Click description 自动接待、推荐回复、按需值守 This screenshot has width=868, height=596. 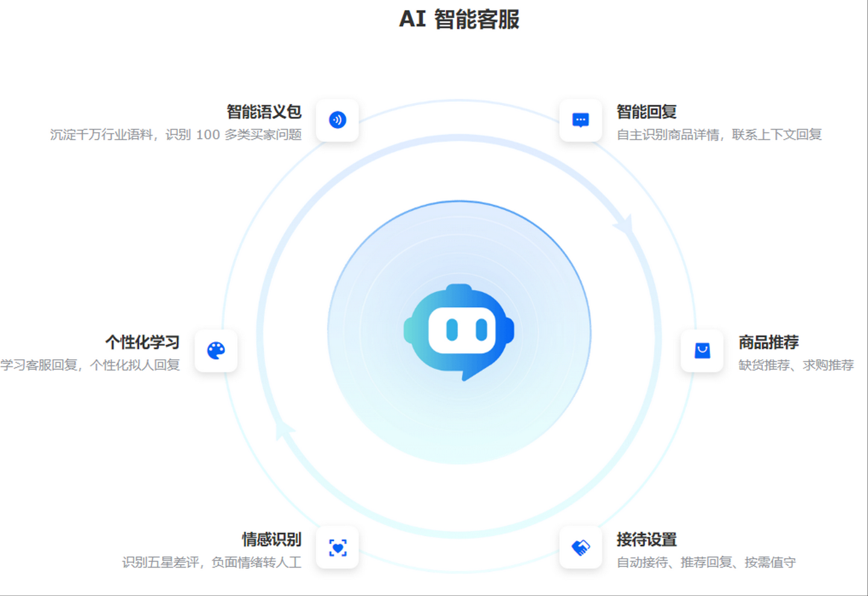pos(706,562)
